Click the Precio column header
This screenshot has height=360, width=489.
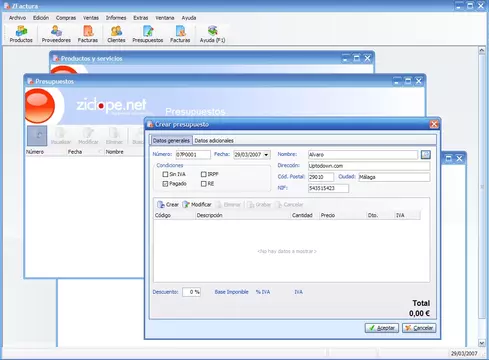coord(342,215)
